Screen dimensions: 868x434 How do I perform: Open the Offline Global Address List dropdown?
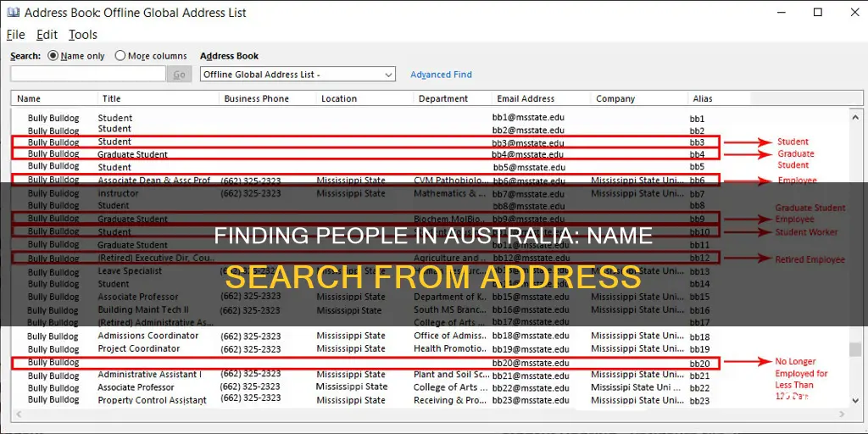pos(298,75)
